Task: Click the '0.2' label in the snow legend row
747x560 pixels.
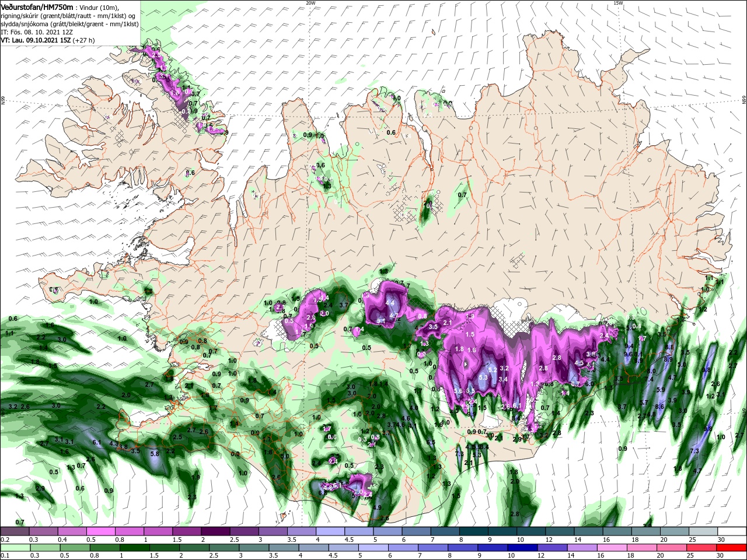Action: click(x=4, y=540)
